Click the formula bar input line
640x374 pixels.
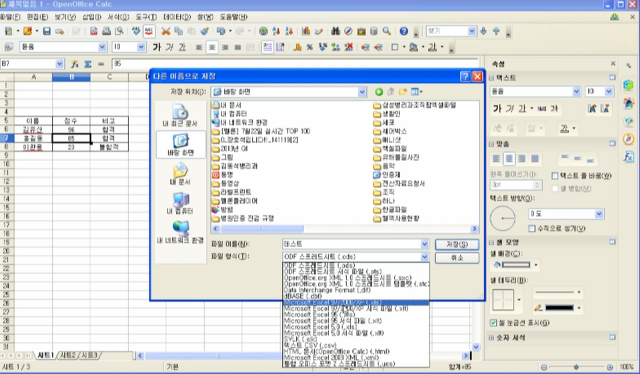(295, 64)
